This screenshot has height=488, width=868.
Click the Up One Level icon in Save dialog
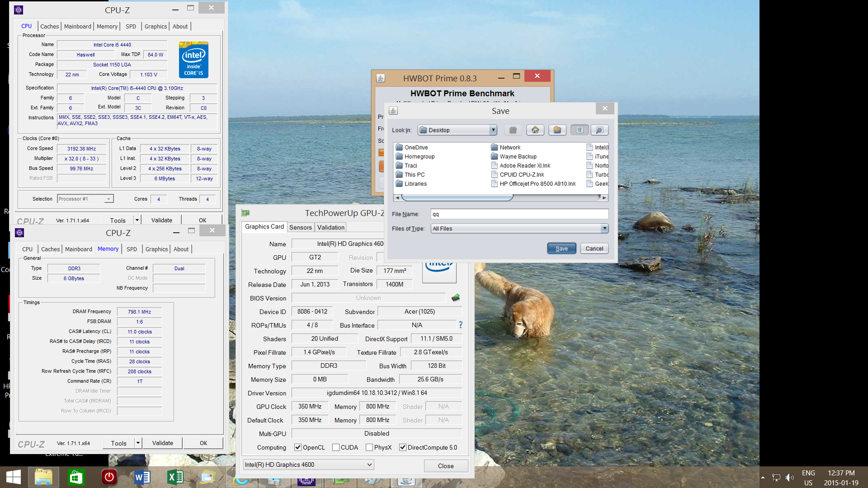(513, 130)
